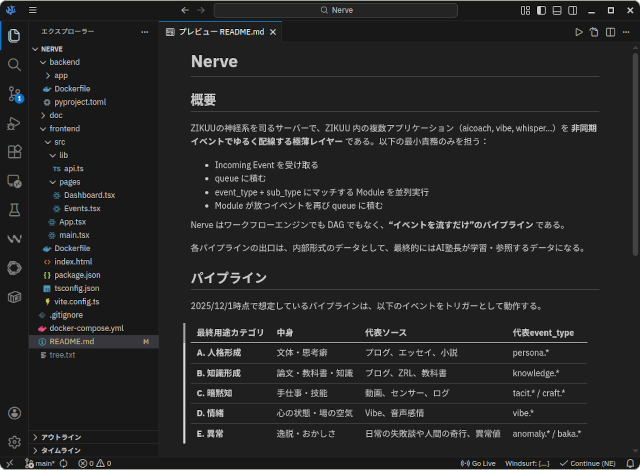Click the main branch indicator in status bar

pyautogui.click(x=39, y=464)
